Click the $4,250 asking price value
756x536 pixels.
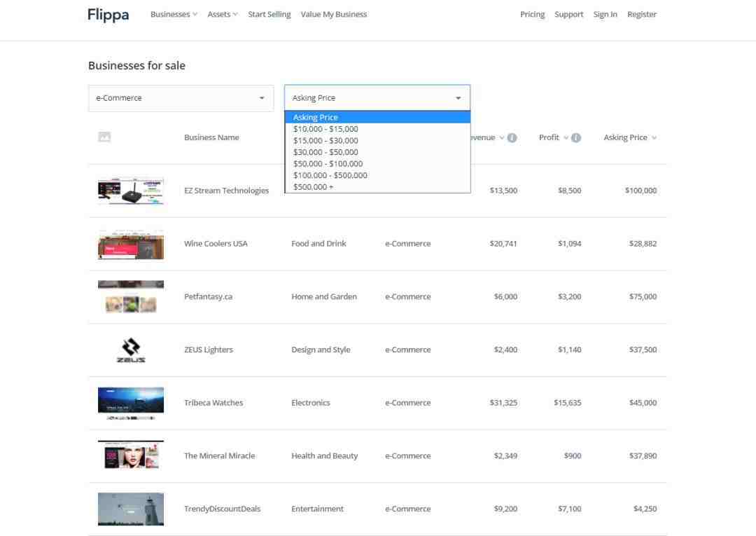645,509
